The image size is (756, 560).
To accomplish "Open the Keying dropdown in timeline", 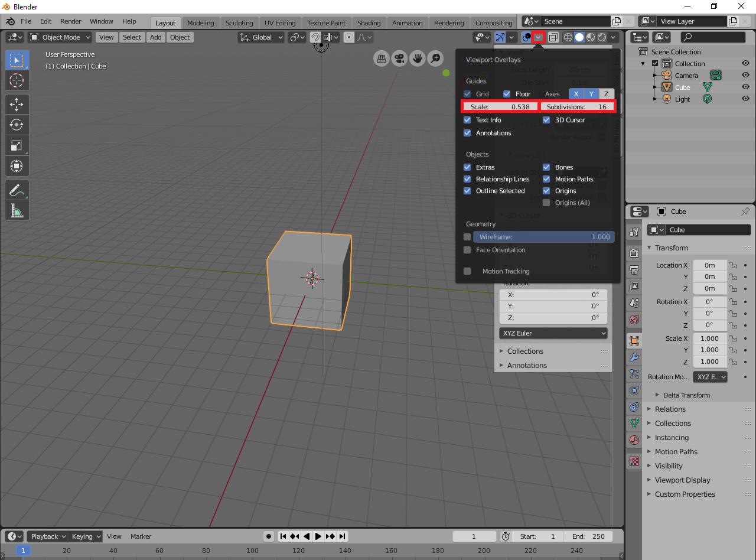I will pos(86,536).
